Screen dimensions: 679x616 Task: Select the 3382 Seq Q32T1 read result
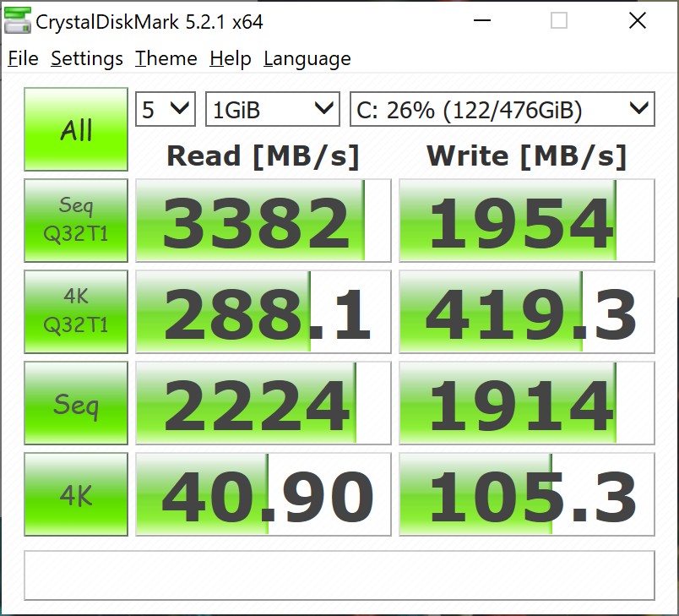click(x=263, y=221)
